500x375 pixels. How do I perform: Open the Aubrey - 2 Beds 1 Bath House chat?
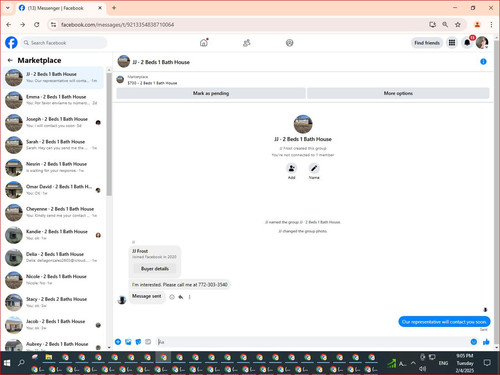pos(53,345)
